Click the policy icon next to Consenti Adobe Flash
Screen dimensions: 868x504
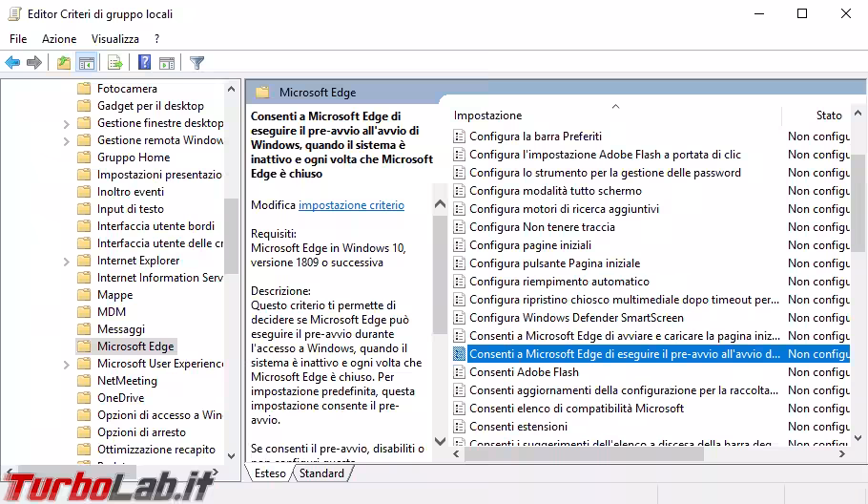coord(459,372)
